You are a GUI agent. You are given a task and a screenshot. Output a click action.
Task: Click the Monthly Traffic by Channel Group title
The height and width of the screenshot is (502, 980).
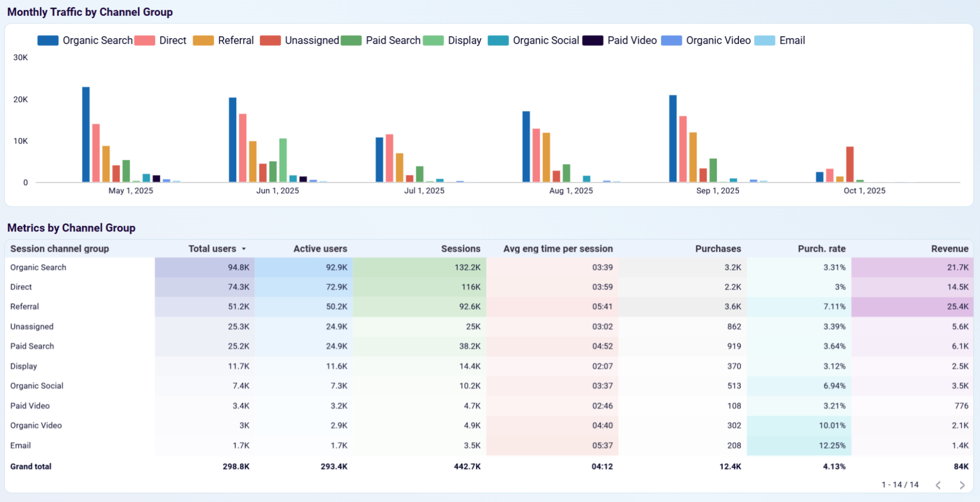pyautogui.click(x=90, y=11)
